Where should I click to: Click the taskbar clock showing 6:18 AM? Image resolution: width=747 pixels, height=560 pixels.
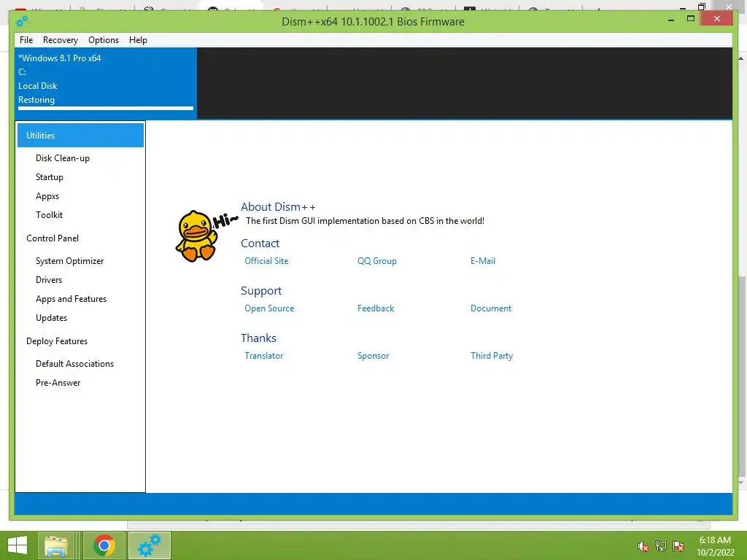coord(715,546)
